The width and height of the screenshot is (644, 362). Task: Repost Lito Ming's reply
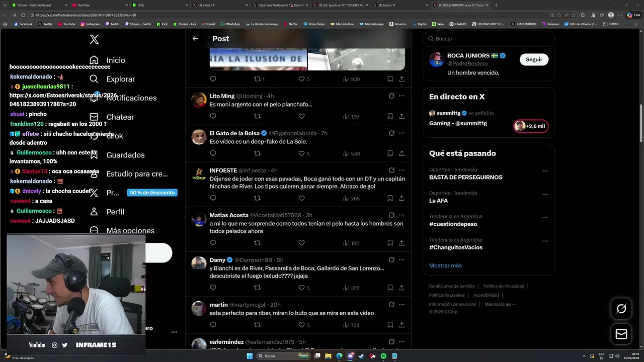coord(257,116)
